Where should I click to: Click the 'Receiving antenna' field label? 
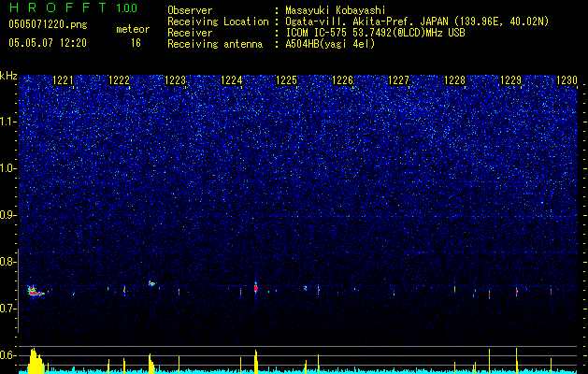[215, 44]
